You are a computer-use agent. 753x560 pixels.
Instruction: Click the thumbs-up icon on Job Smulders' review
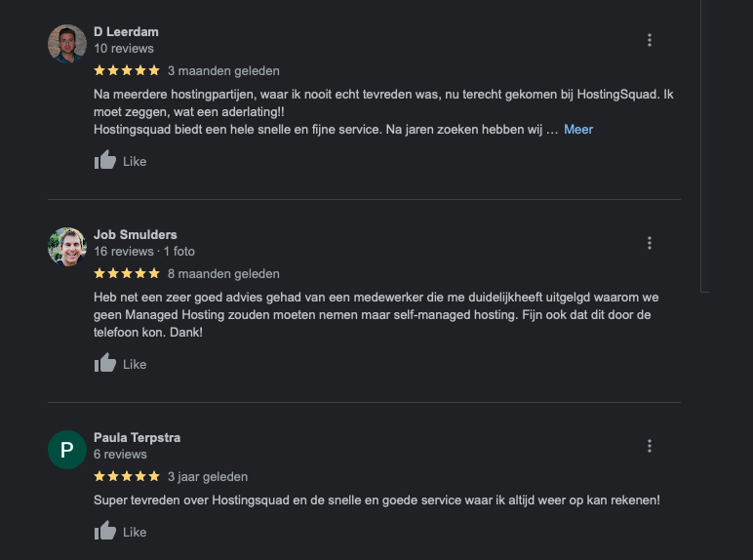(x=105, y=364)
